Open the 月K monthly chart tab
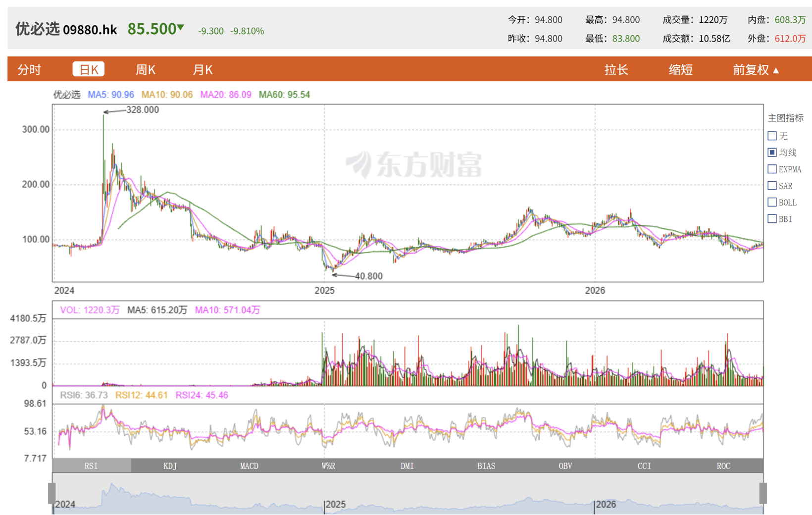This screenshot has width=812, height=515. [x=203, y=70]
